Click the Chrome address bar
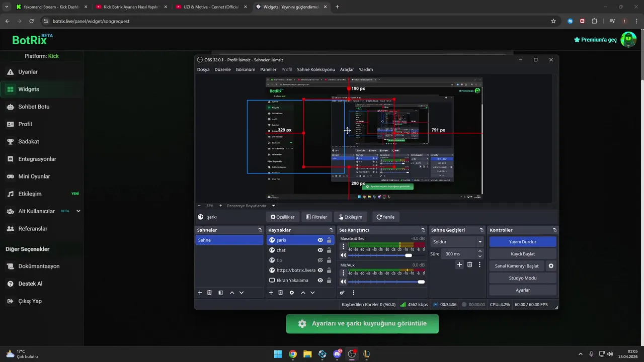Screen dimensions: 644x362 coord(296,21)
